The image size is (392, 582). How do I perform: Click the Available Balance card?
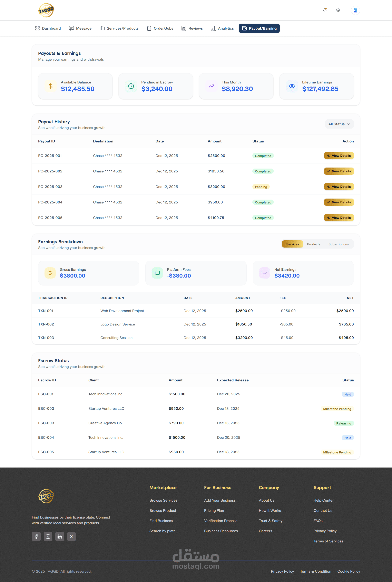tap(75, 86)
